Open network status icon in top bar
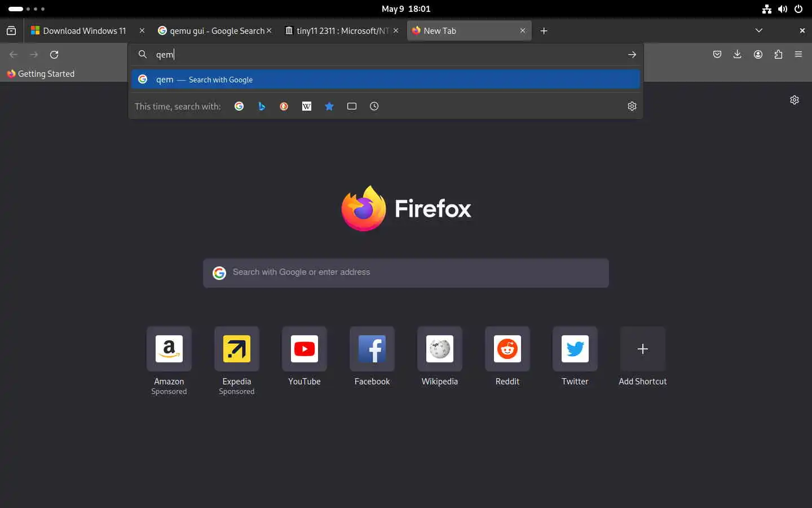 click(767, 9)
